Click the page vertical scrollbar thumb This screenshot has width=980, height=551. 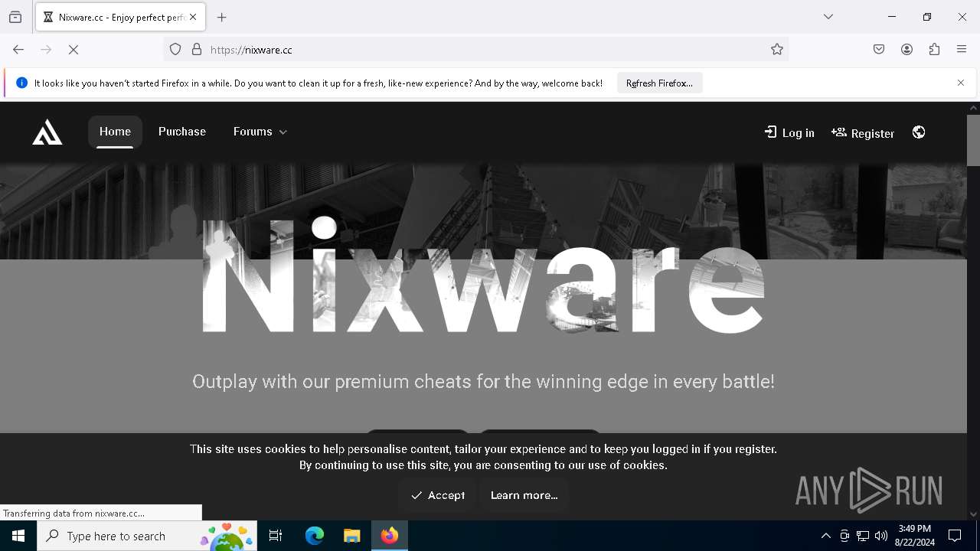[973, 140]
